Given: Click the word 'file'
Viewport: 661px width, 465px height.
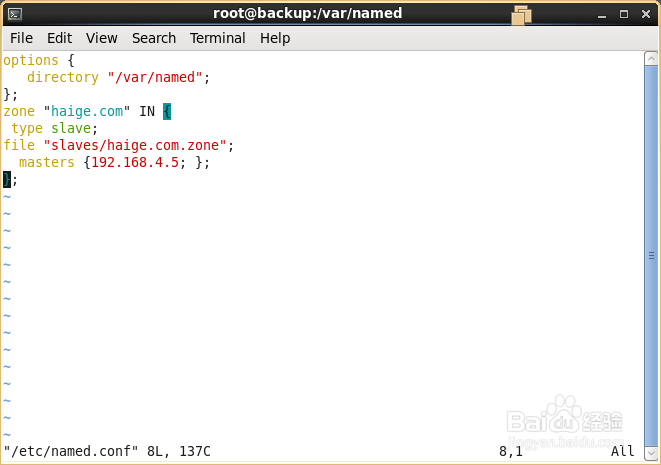Looking at the screenshot, I should 19,145.
